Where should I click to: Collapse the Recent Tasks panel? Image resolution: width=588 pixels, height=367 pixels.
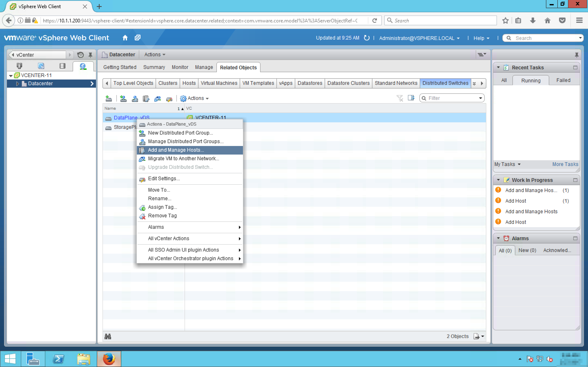click(x=498, y=67)
